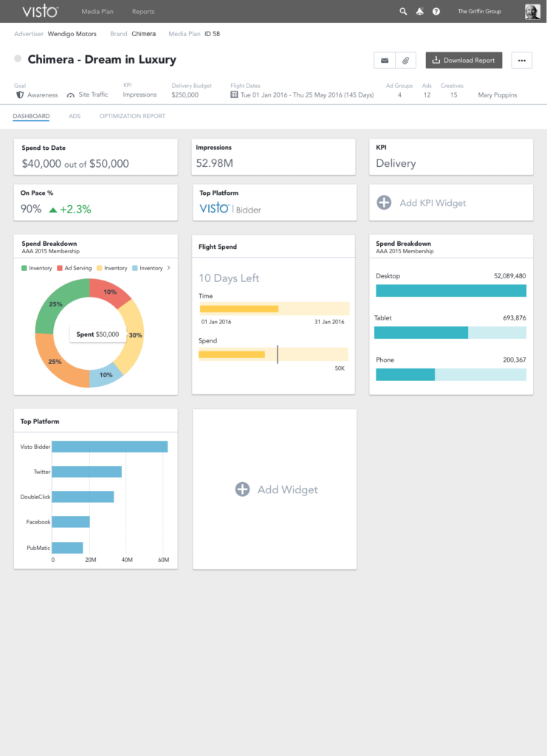Open notifications bell icon
Viewport: 547px width, 756px height.
pos(420,12)
